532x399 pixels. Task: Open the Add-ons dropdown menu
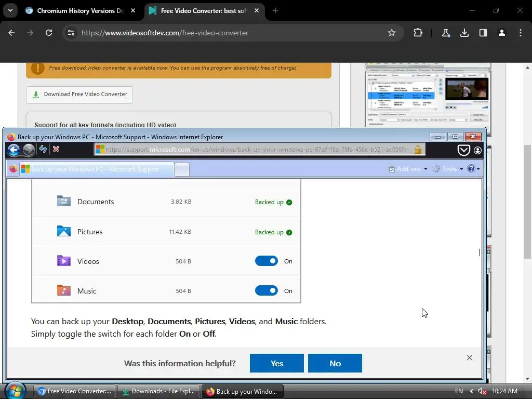(407, 169)
